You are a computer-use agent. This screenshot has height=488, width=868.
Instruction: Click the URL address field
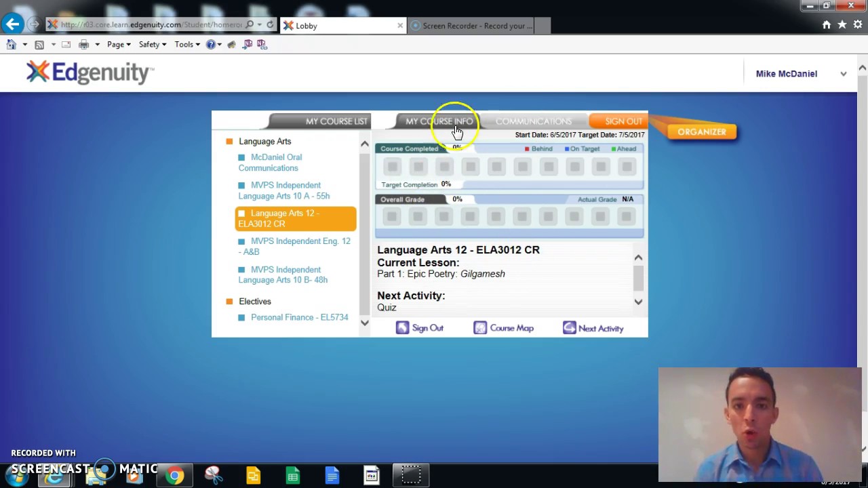point(151,25)
